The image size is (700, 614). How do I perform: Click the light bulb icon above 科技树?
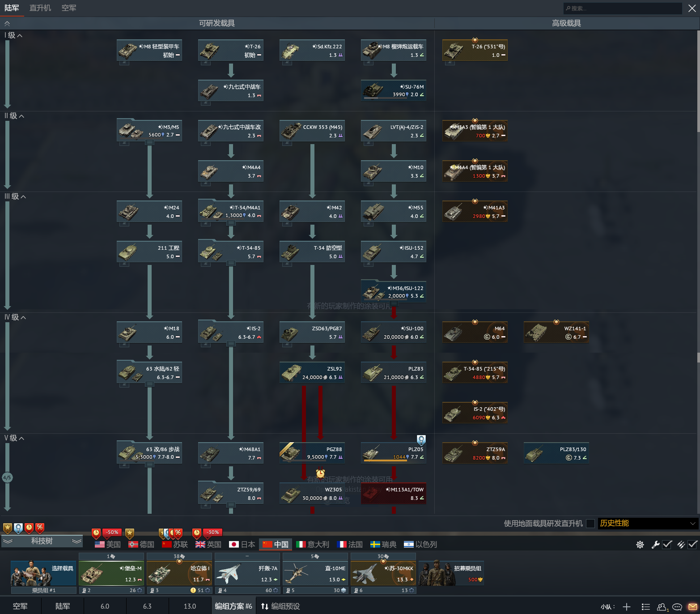pyautogui.click(x=18, y=528)
